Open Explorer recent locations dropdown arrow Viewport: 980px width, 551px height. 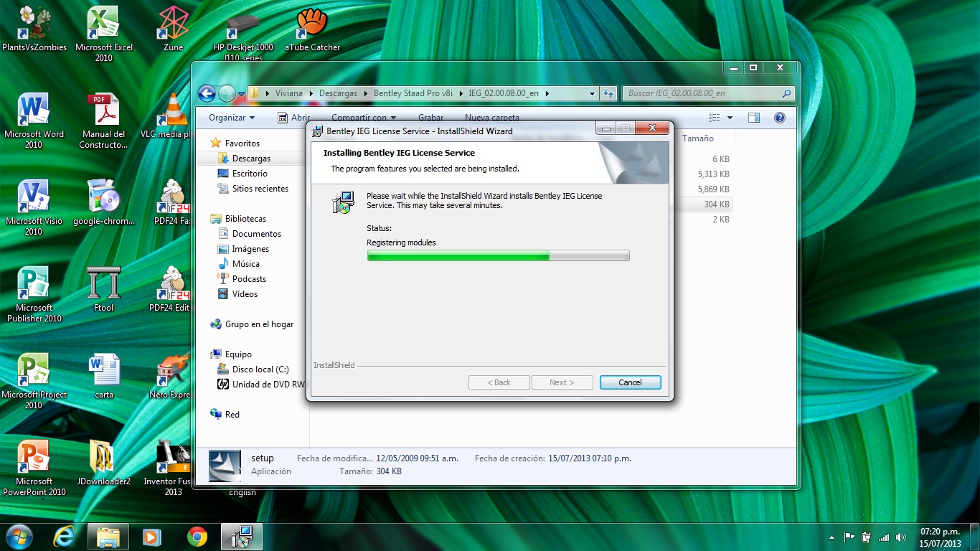(242, 93)
